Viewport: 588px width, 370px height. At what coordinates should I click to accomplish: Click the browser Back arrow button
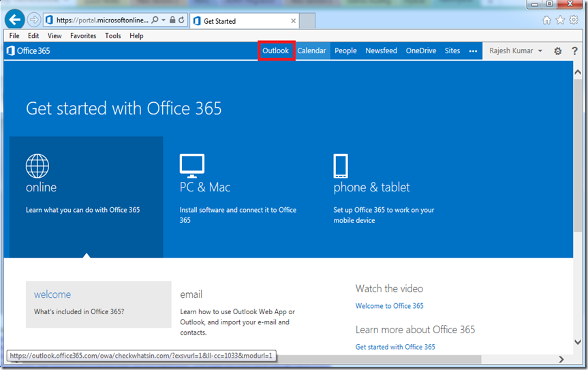pyautogui.click(x=15, y=20)
